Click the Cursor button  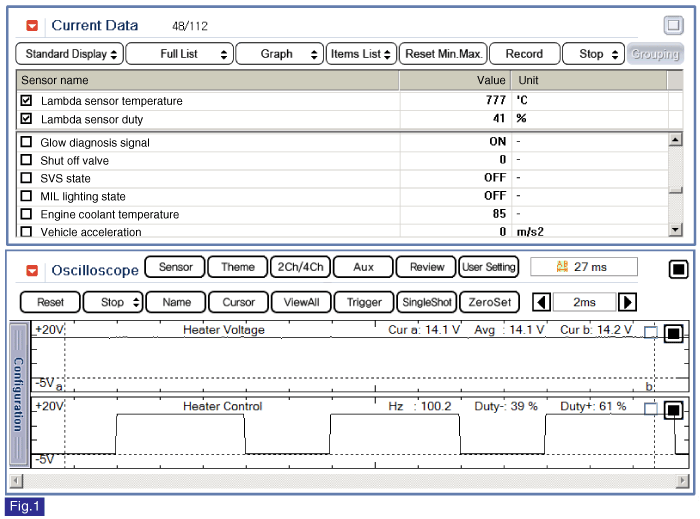[238, 302]
